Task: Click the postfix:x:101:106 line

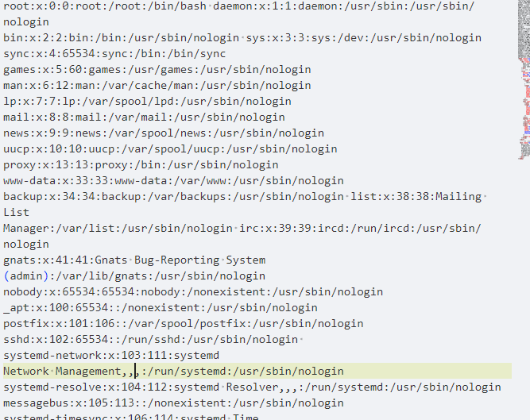Action: (184, 323)
